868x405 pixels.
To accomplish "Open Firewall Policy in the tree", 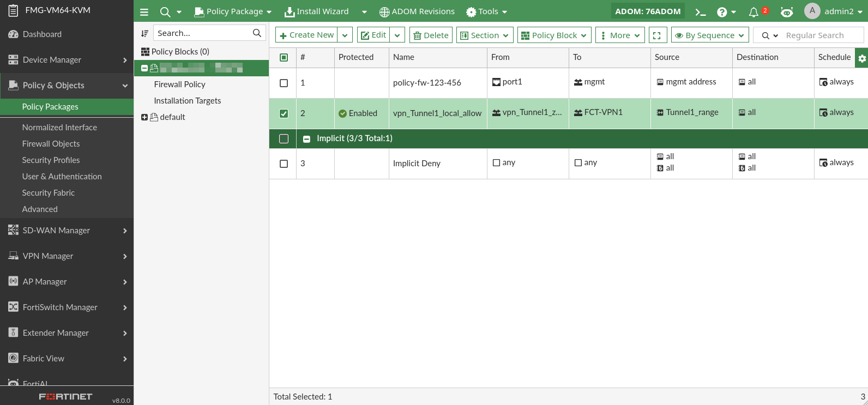I will pyautogui.click(x=179, y=84).
